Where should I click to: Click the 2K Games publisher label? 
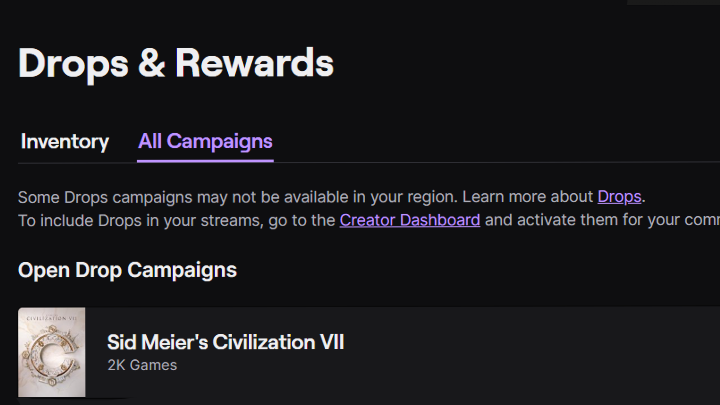pos(142,365)
